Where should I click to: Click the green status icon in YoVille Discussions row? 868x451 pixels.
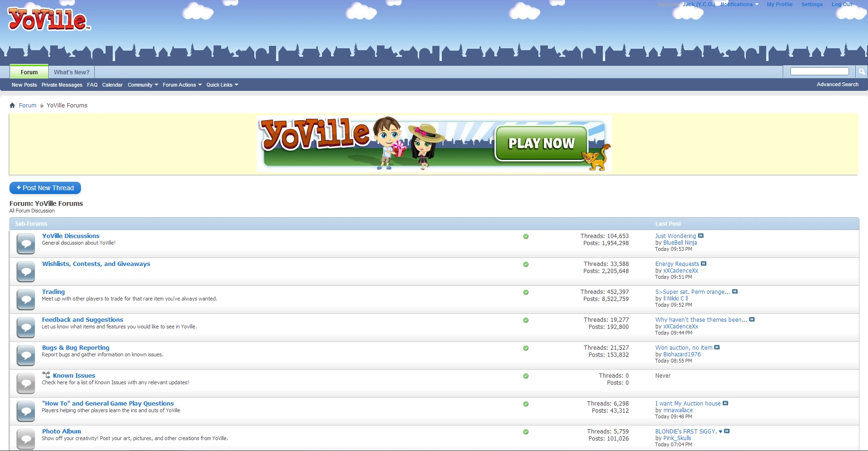(526, 236)
